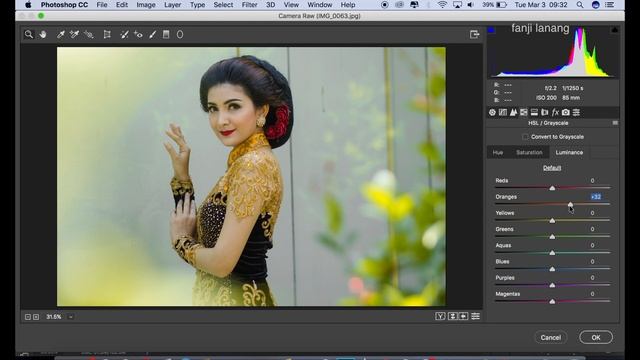Open the Filter menu
The height and width of the screenshot is (360, 640).
(249, 5)
